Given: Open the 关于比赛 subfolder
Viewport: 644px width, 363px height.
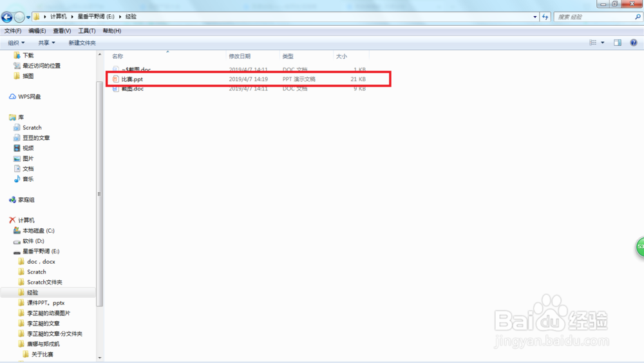Looking at the screenshot, I should click(42, 354).
